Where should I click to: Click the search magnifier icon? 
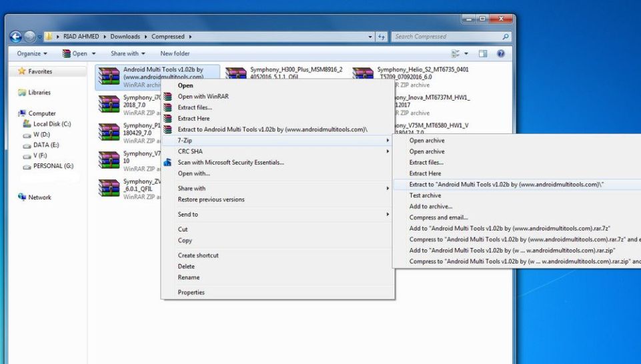coord(506,37)
